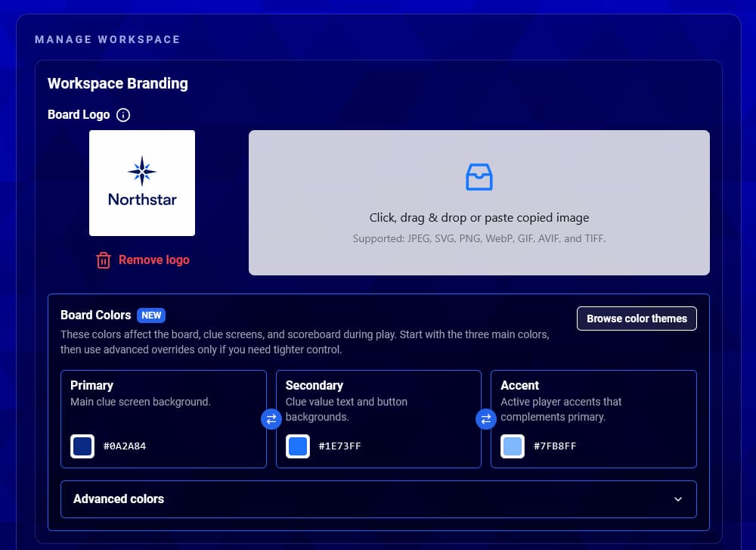This screenshot has width=756, height=550.
Task: Click the Advanced colors chevron arrow
Action: (678, 499)
